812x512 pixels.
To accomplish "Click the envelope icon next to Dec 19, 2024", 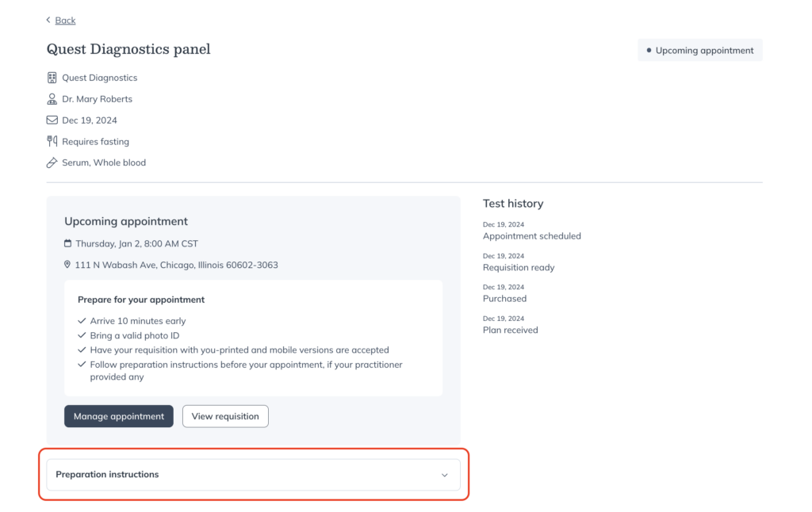I will 52,120.
